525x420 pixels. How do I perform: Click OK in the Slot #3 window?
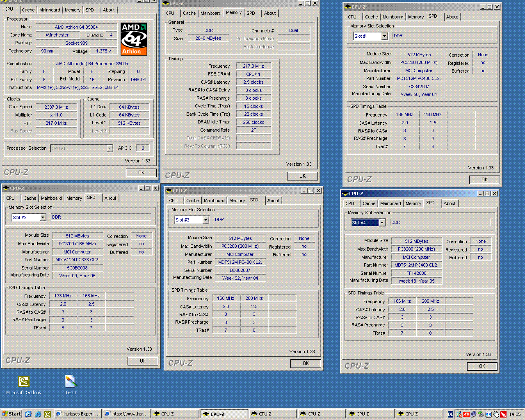click(306, 363)
